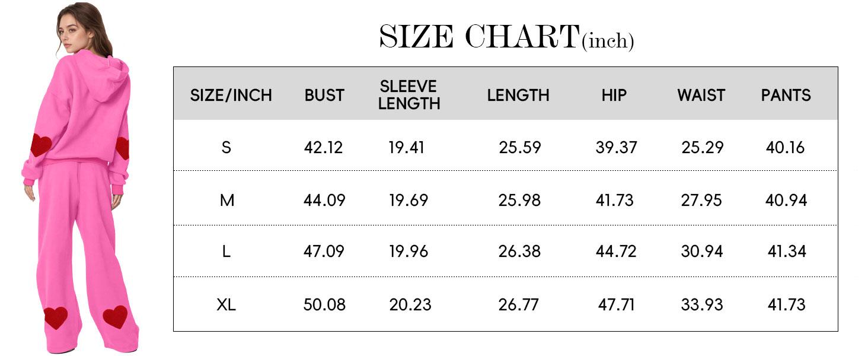This screenshot has height=356, width=868.
Task: Select the 40.16 pants value for size S
Action: tap(785, 147)
